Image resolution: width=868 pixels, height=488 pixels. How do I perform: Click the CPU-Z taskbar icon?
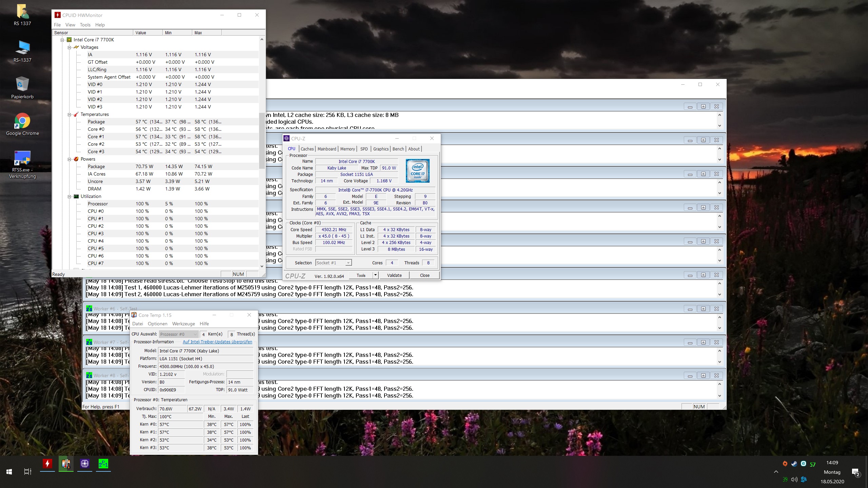(x=85, y=464)
